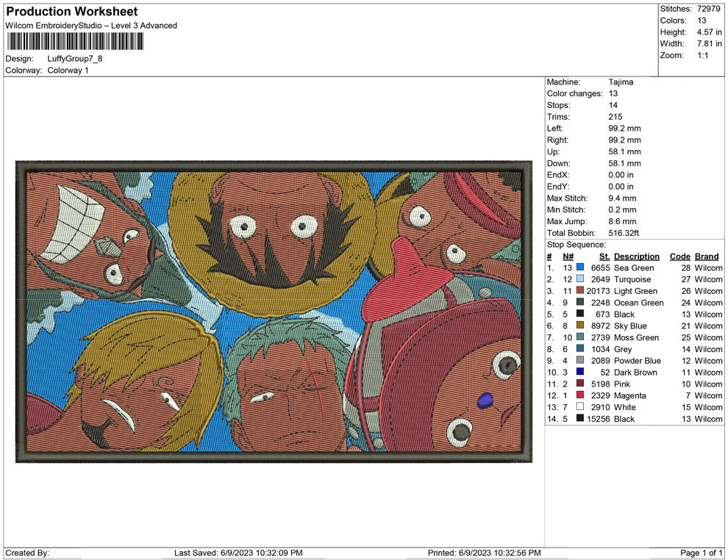Select the "LuffyGroup7_8" design name
This screenshot has width=728, height=560.
pos(75,59)
